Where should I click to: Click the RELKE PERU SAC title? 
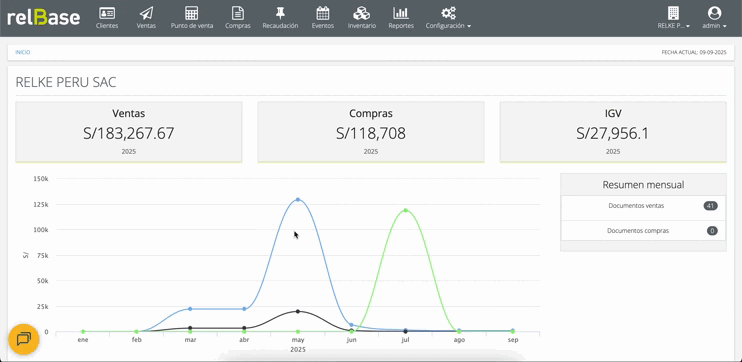tap(66, 82)
